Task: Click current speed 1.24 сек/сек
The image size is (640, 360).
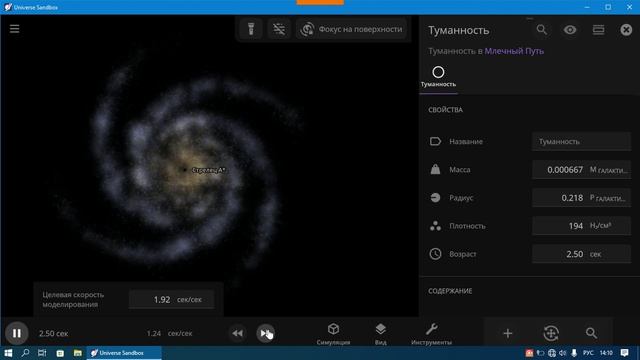Action: 169,333
